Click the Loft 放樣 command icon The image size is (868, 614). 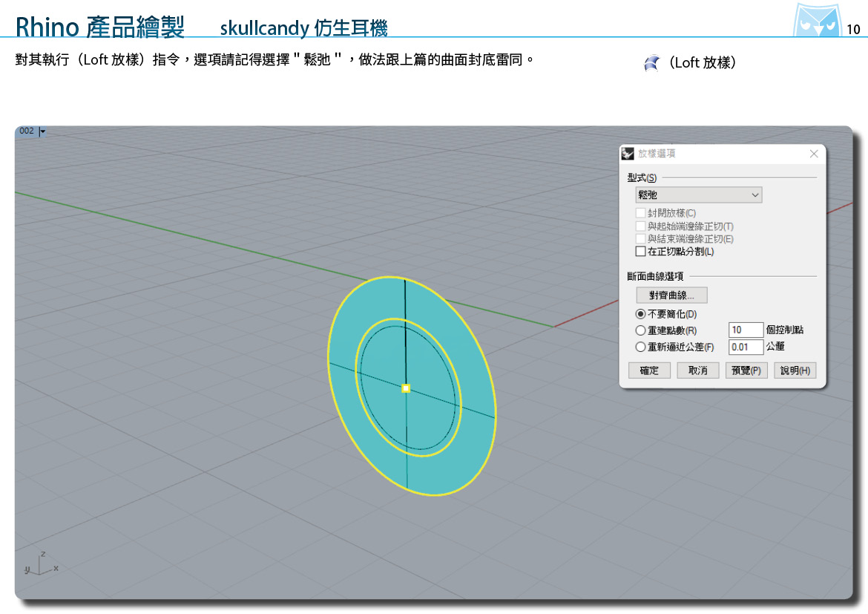click(x=652, y=63)
